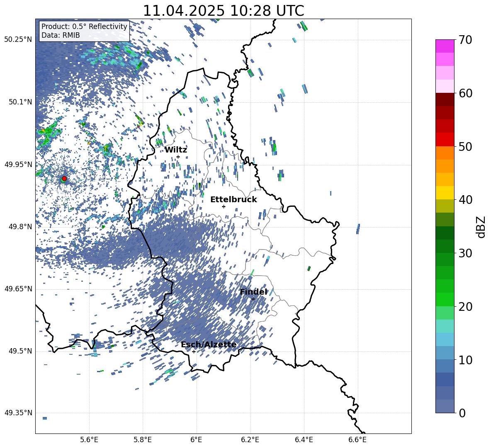Click the title 11.04.2025 10:28 UTC
Image resolution: width=491 pixels, height=448 pixels.
pos(224,11)
